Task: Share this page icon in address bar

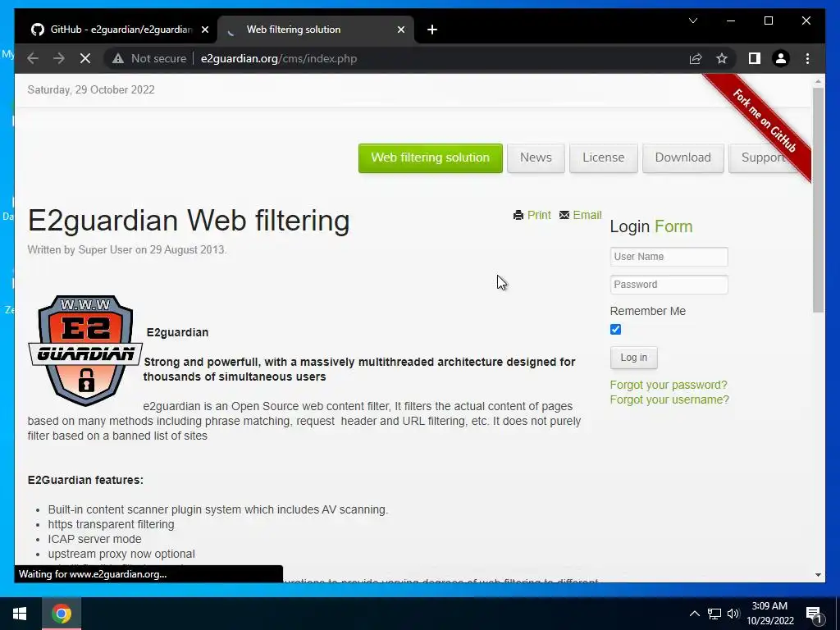Action: pyautogui.click(x=696, y=58)
